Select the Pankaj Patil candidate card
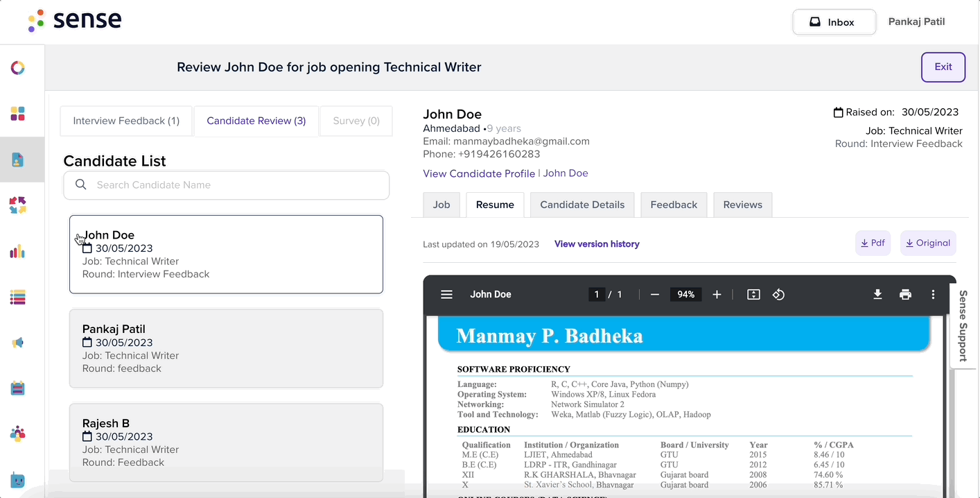 pyautogui.click(x=226, y=349)
